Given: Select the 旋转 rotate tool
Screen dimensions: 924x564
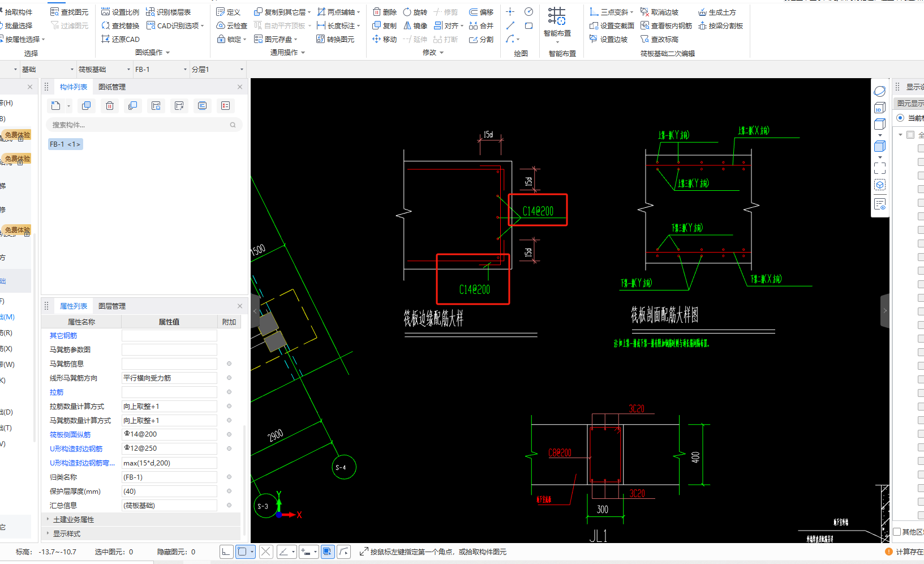Looking at the screenshot, I should pyautogui.click(x=415, y=12).
